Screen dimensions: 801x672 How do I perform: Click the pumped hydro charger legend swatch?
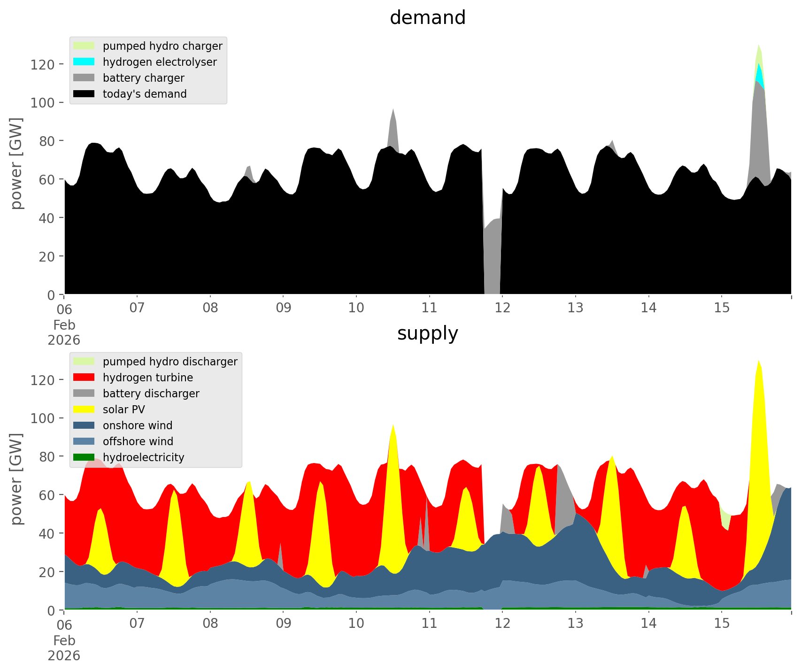pyautogui.click(x=84, y=46)
